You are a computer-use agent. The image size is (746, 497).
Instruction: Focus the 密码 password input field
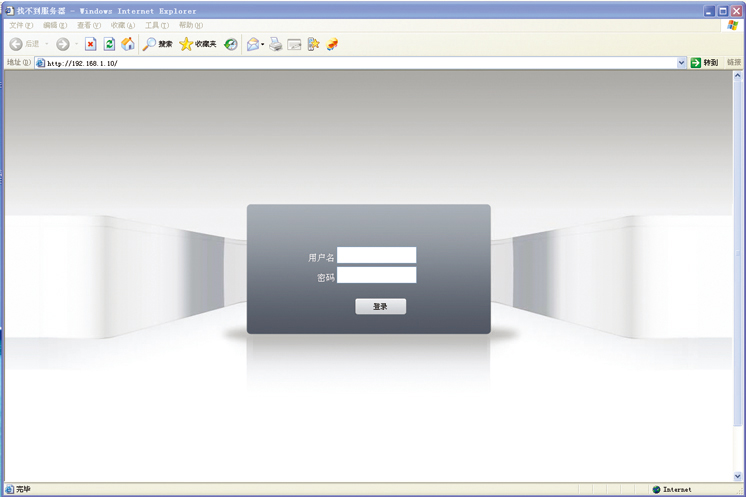point(376,275)
